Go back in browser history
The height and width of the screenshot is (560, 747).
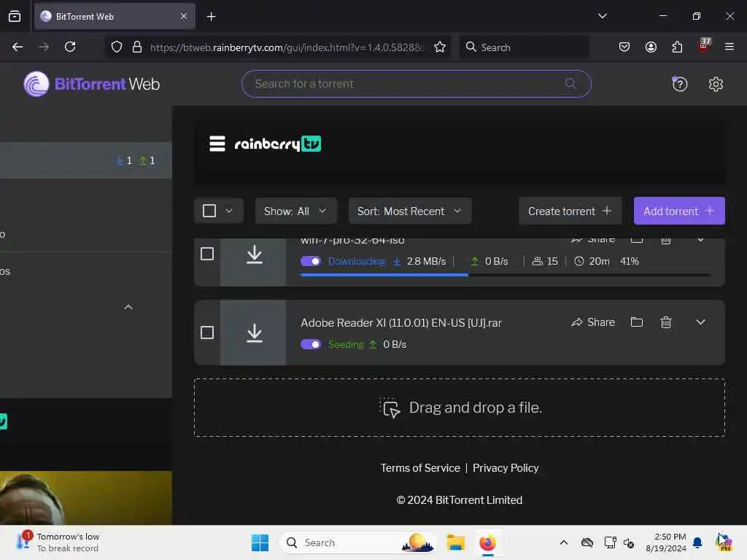(18, 47)
